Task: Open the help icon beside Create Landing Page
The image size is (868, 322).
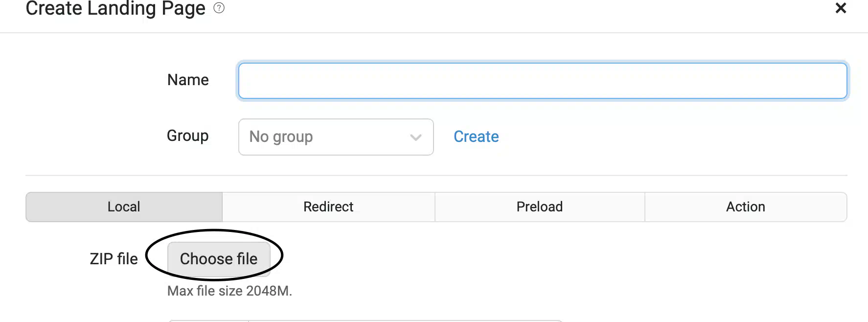Action: click(x=219, y=8)
